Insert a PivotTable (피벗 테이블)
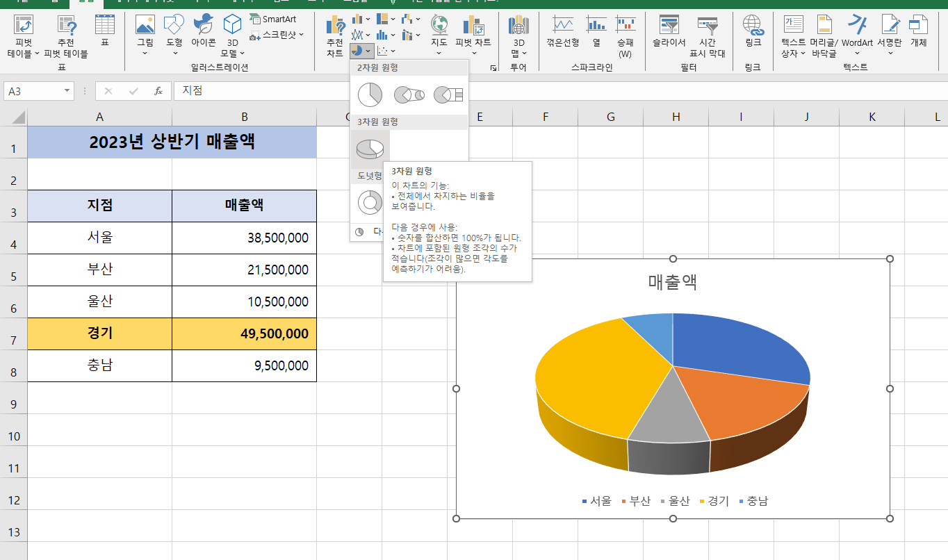Image resolution: width=948 pixels, height=560 pixels. click(24, 36)
